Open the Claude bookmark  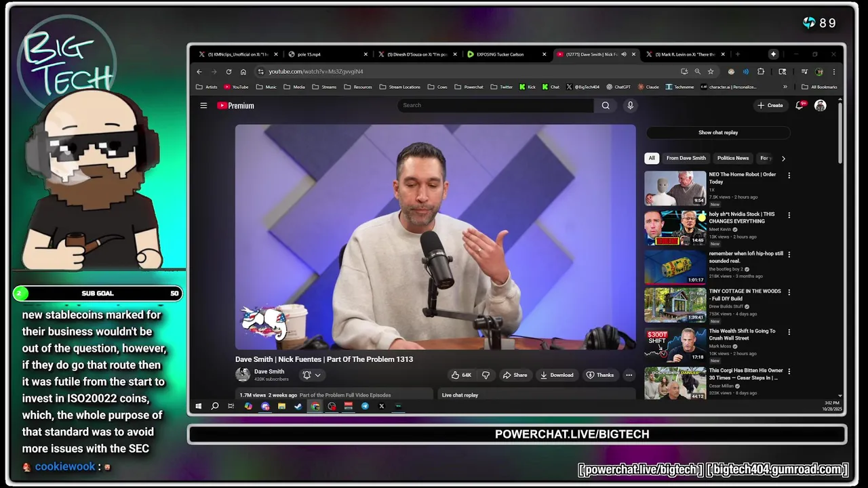tap(648, 87)
